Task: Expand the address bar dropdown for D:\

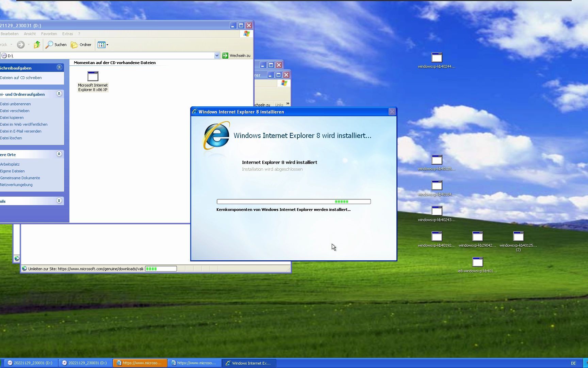Action: [x=217, y=56]
